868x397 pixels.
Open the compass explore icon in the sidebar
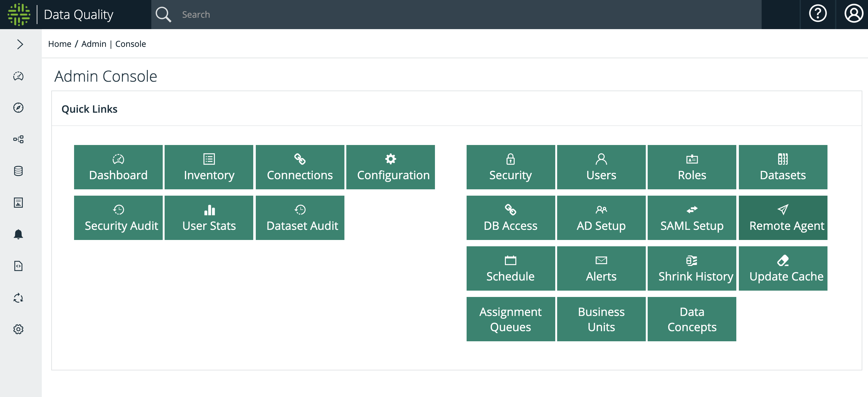coord(19,108)
